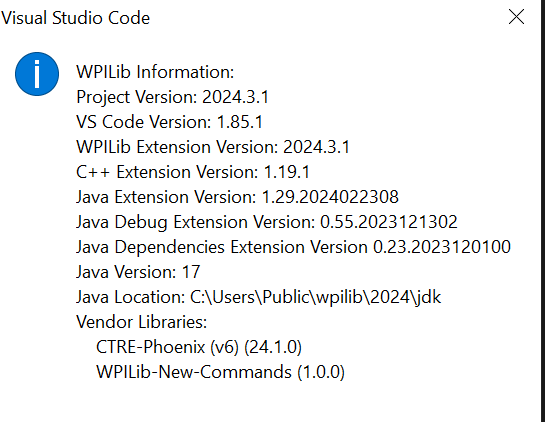
Task: Click the 'VS Code Version: 1.85.1' line
Action: (169, 122)
